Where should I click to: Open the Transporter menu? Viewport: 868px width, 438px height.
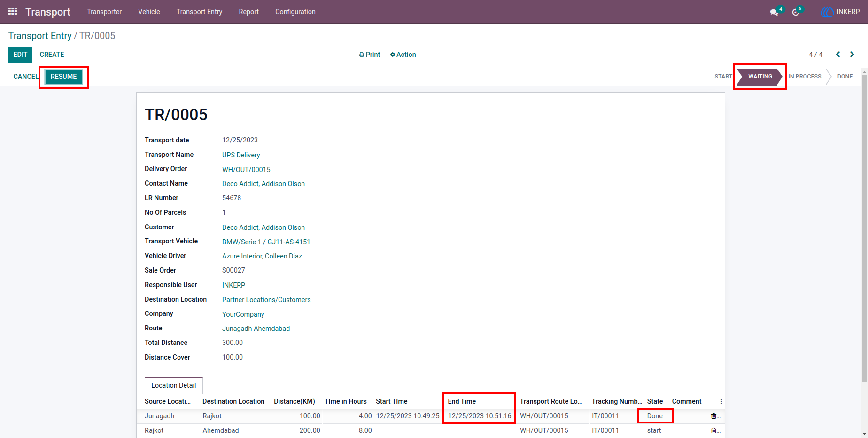tap(104, 12)
